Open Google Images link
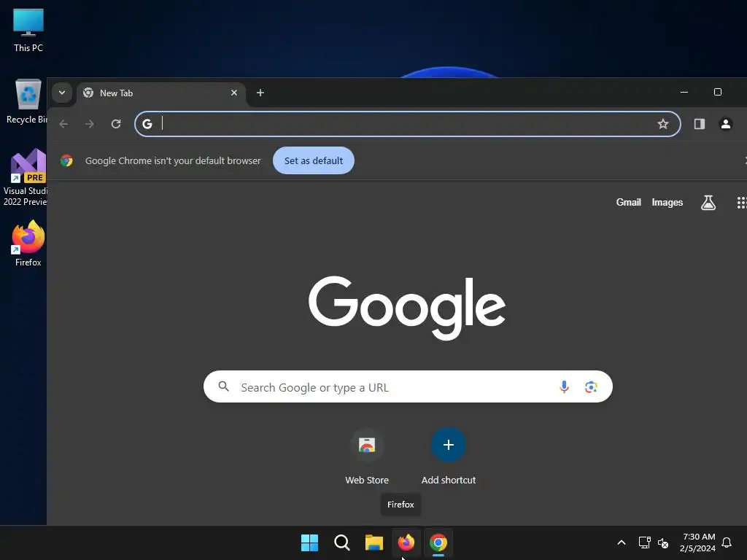This screenshot has width=747, height=560. point(667,203)
